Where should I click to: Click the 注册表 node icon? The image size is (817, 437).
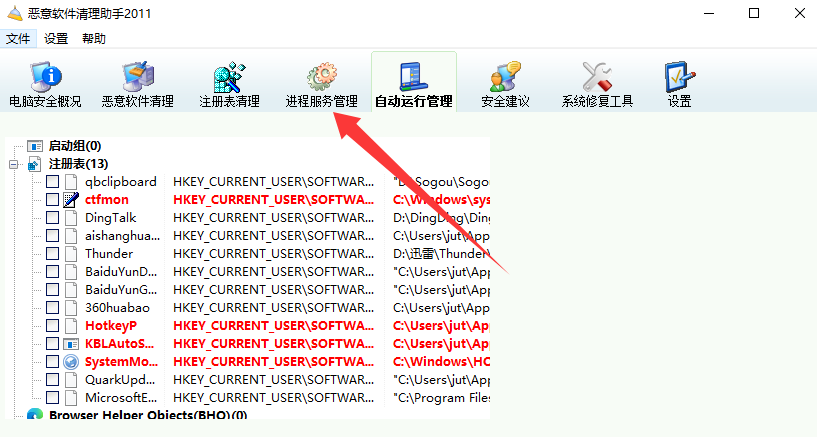(x=35, y=164)
